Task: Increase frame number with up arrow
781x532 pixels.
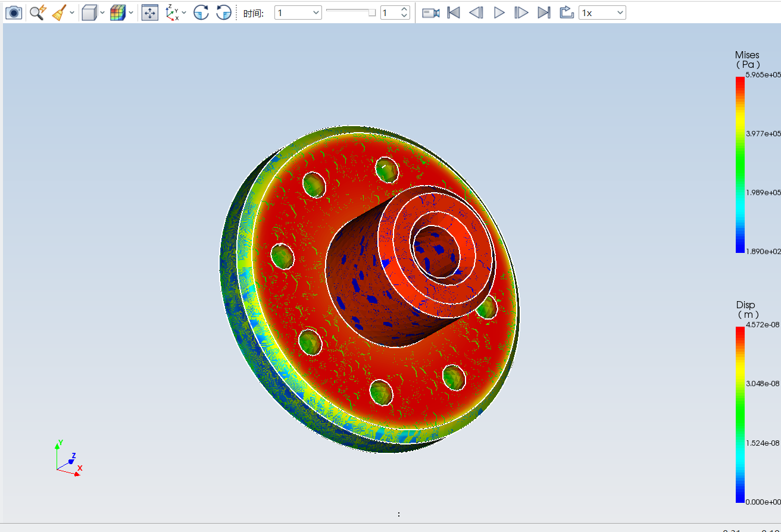Action: tap(405, 10)
